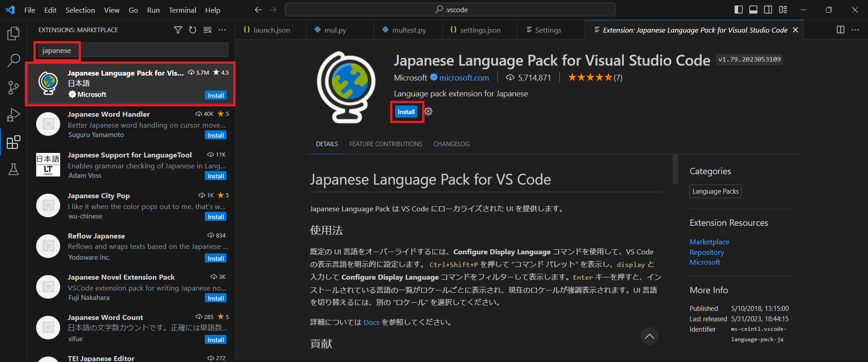
Task: Open the Source Control view
Action: point(14,87)
